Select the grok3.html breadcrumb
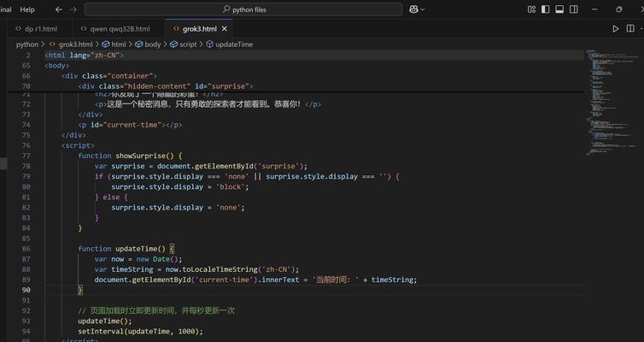Viewport: 644px width, 342px height. click(71, 44)
